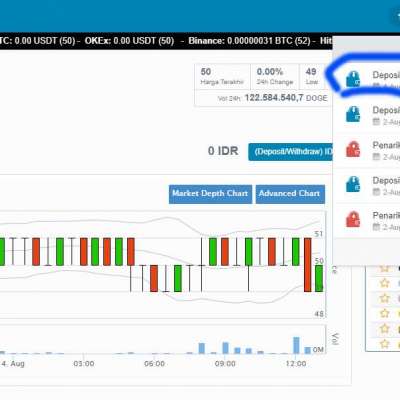
Task: Click the Vol 24h DOGE volume figure
Action: [273, 98]
